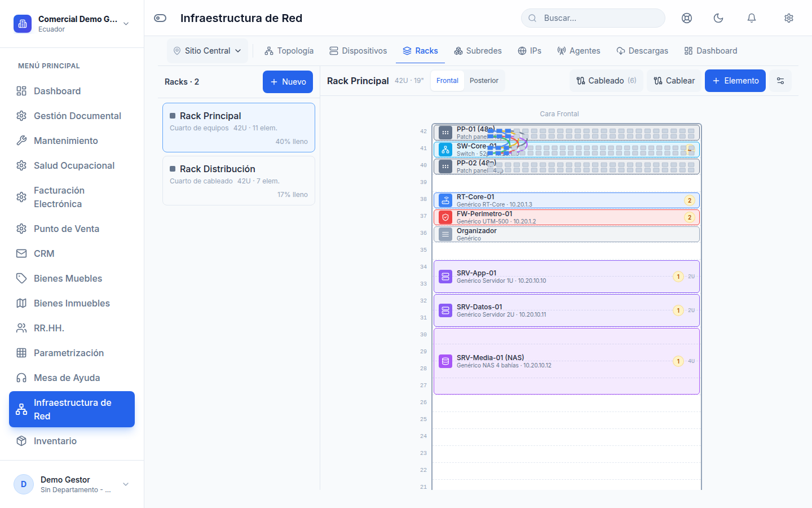Expand the Sitio Central site dropdown
Image resolution: width=812 pixels, height=508 pixels.
click(208, 51)
